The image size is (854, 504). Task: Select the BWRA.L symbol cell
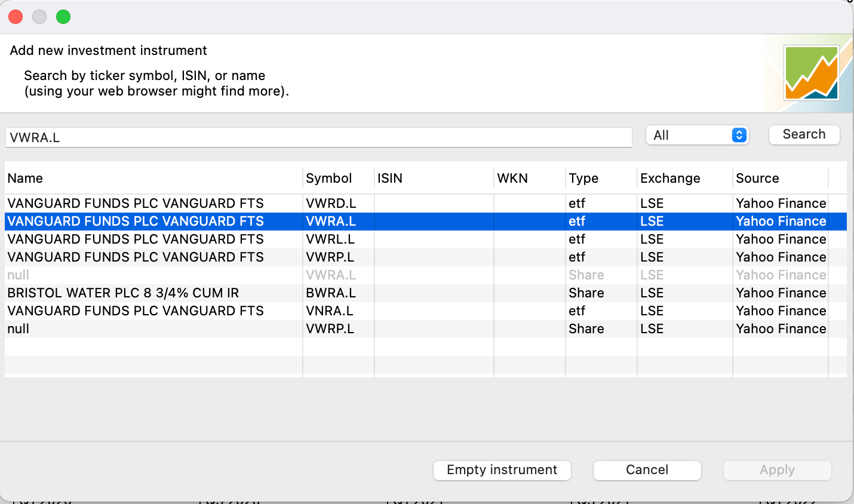pos(331,293)
